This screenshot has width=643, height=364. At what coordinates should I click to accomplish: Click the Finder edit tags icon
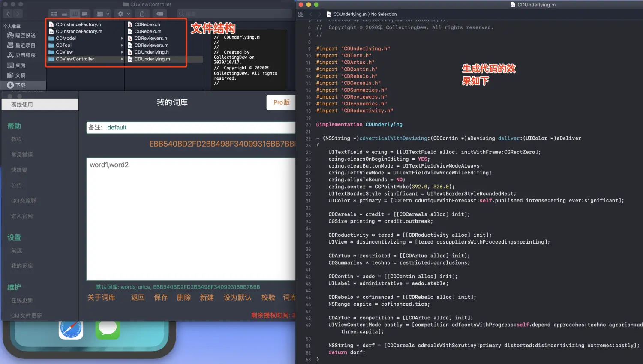[x=160, y=14]
